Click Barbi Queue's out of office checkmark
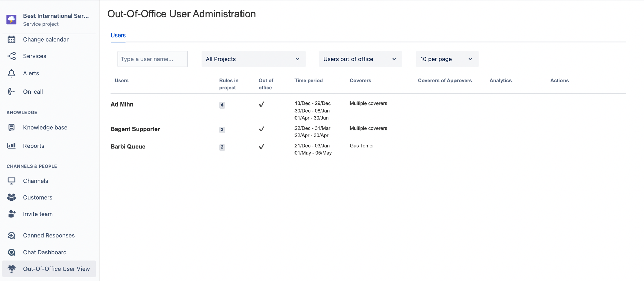This screenshot has width=644, height=281. [262, 146]
